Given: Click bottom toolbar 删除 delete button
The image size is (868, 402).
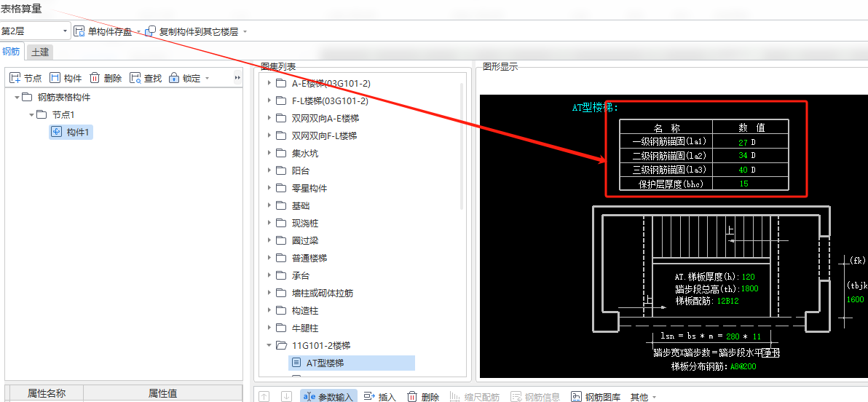Looking at the screenshot, I should [424, 396].
